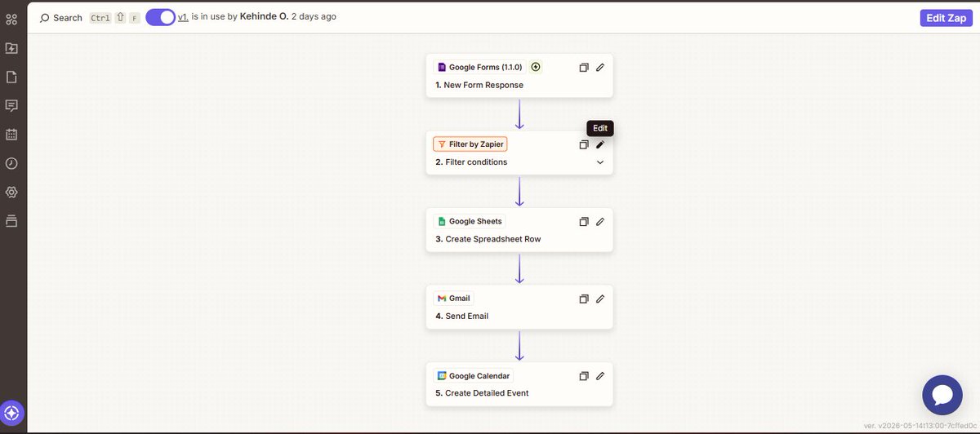Open the settings gear icon in sidebar
This screenshot has width=980, height=434.
coord(11,193)
